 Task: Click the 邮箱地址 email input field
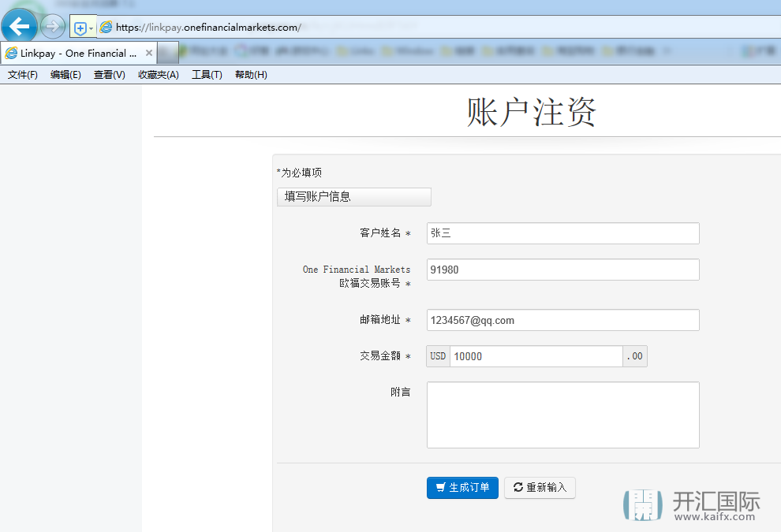coord(562,320)
